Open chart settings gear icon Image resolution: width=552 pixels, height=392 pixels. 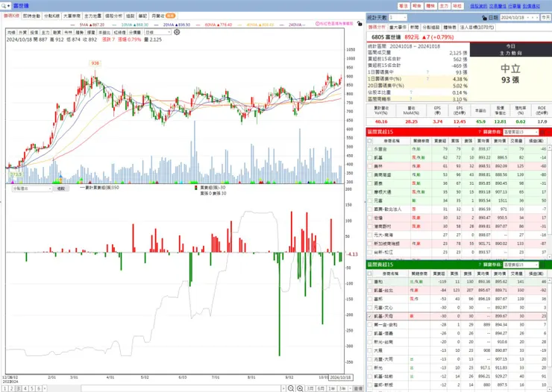(x=177, y=32)
